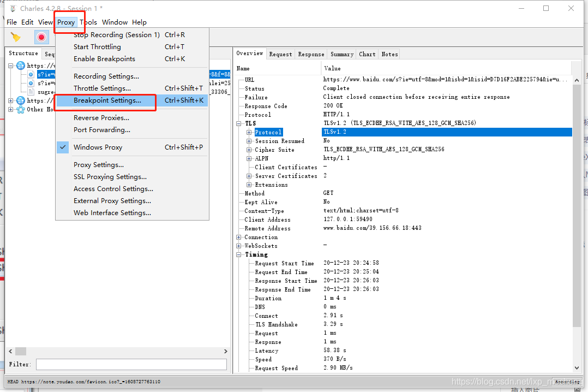The width and height of the screenshot is (588, 392).
Task: Click the red record button in toolbar
Action: pyautogui.click(x=41, y=37)
